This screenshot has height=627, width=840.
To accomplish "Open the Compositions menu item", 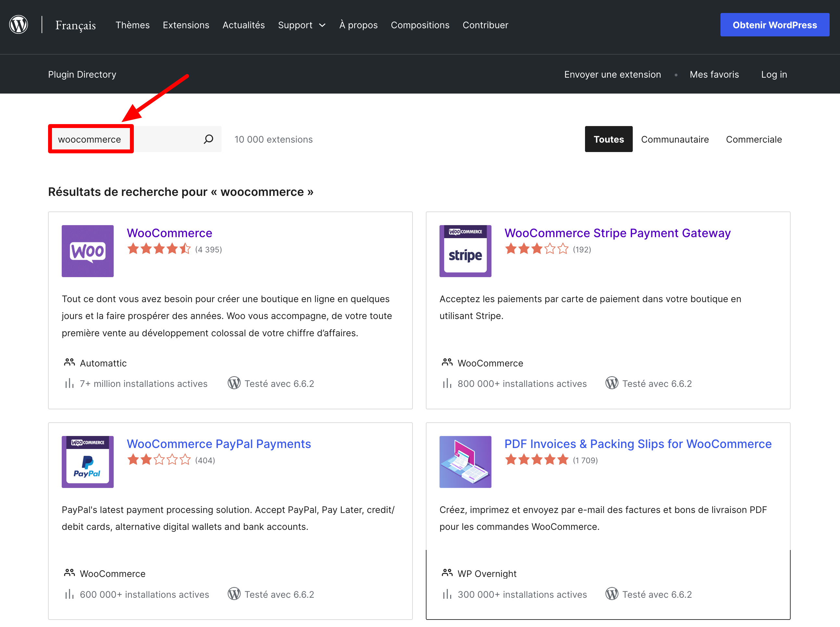I will [420, 25].
